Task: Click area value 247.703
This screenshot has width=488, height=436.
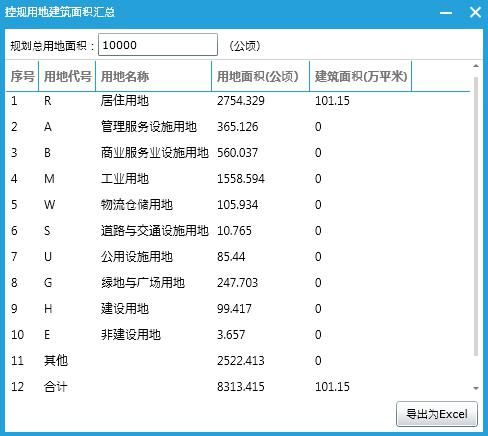Action: [238, 283]
